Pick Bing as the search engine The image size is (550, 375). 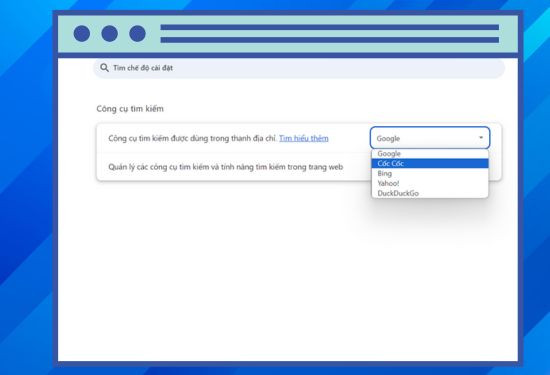click(x=430, y=173)
